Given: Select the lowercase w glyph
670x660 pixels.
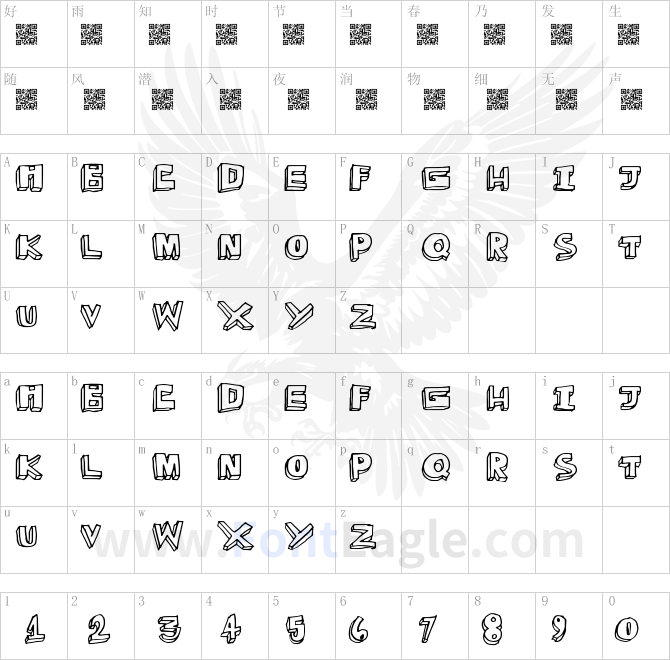Looking at the screenshot, I should tap(168, 536).
